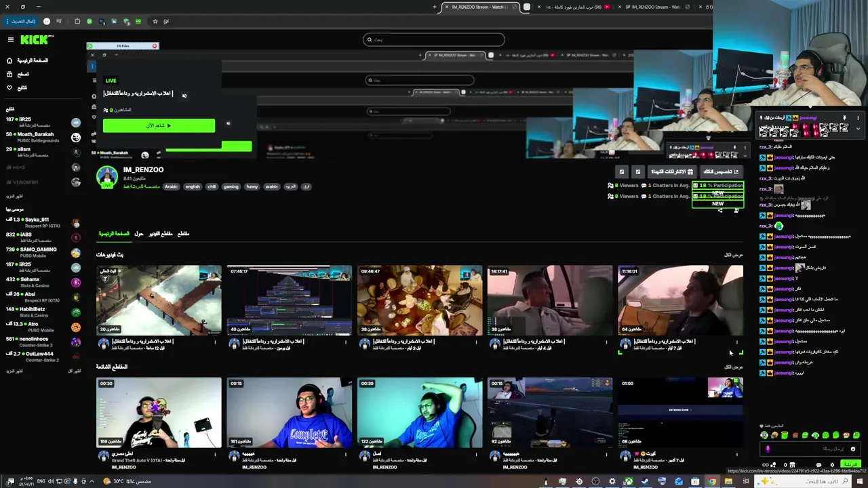This screenshot has width=868, height=488.
Task: Open browser extensions puzzle icon
Action: tap(77, 21)
